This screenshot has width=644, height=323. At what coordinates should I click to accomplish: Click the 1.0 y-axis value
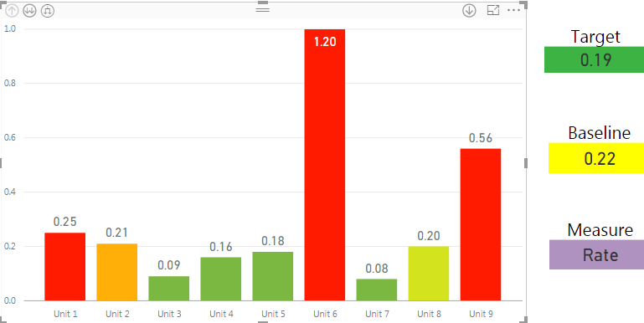[x=10, y=28]
